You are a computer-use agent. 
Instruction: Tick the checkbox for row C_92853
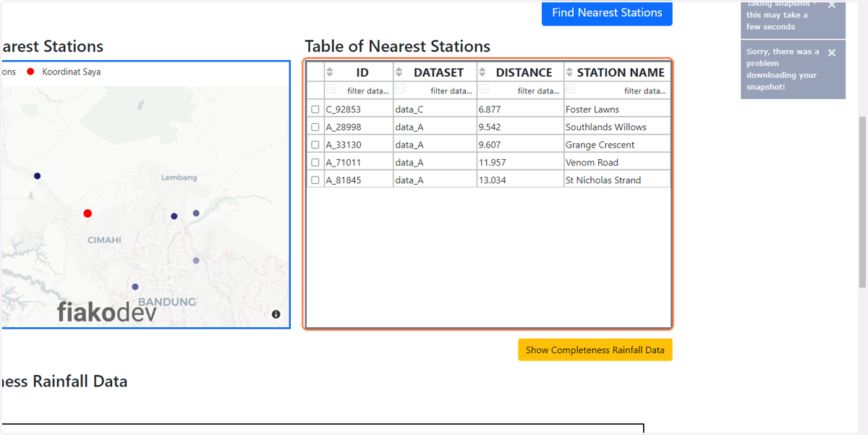[x=315, y=109]
